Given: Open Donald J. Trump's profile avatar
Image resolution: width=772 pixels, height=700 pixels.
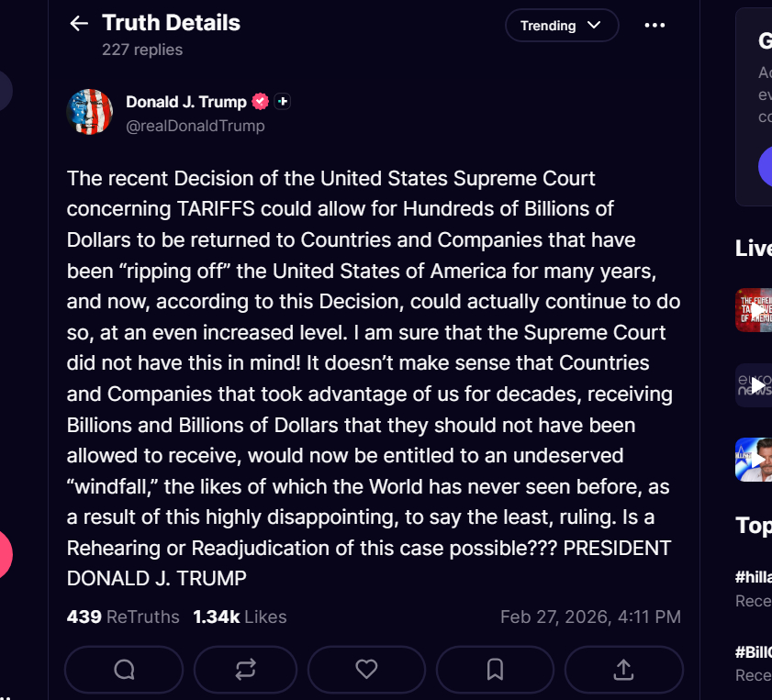Looking at the screenshot, I should click(x=90, y=112).
